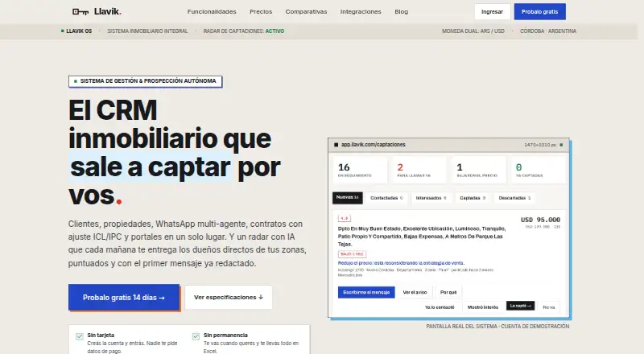Click the Sin permanencia heading
The width and height of the screenshot is (644, 354).
225,335
